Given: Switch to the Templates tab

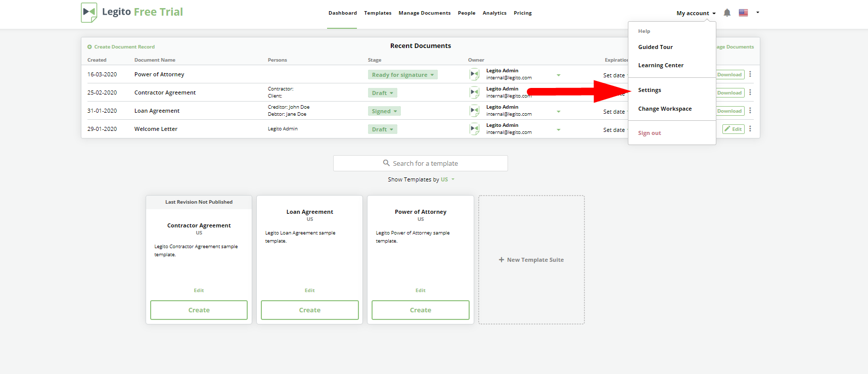Looking at the screenshot, I should (378, 13).
